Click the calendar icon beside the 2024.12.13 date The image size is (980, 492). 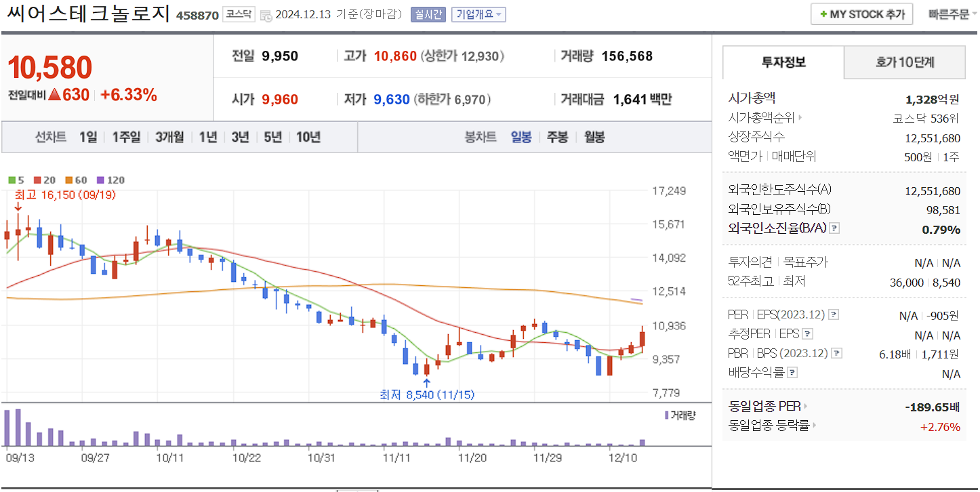pos(265,14)
